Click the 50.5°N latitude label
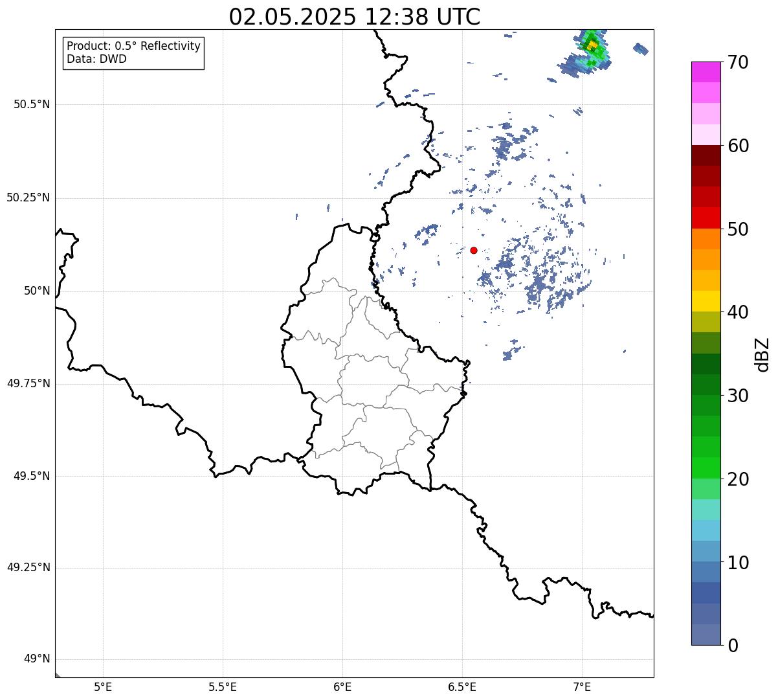778x700 pixels. (32, 104)
